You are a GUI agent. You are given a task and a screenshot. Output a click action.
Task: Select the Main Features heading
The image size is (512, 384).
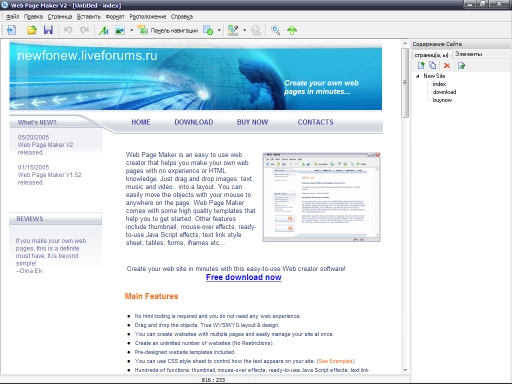151,296
